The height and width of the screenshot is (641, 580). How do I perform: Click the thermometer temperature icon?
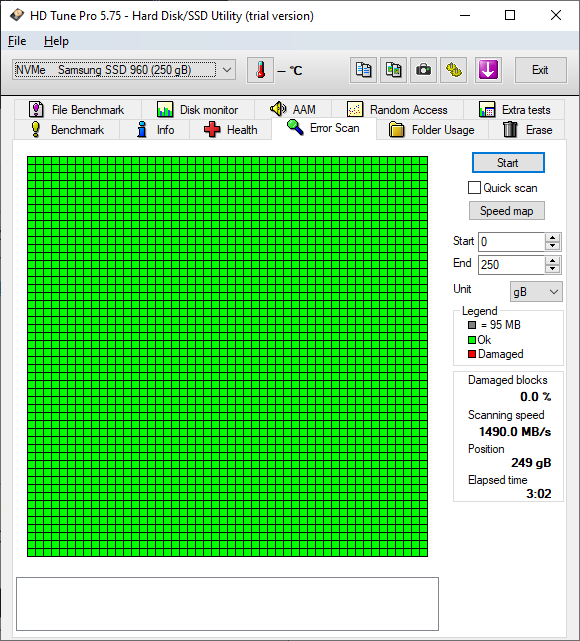[x=260, y=70]
